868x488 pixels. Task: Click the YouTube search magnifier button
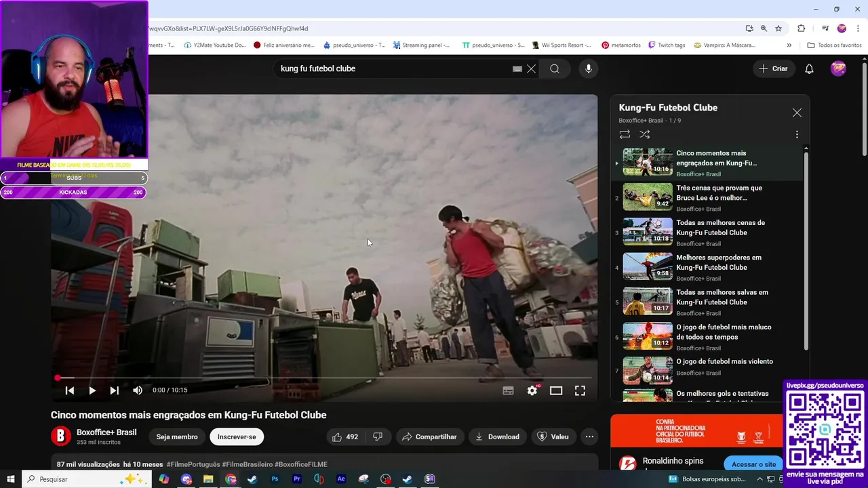555,68
